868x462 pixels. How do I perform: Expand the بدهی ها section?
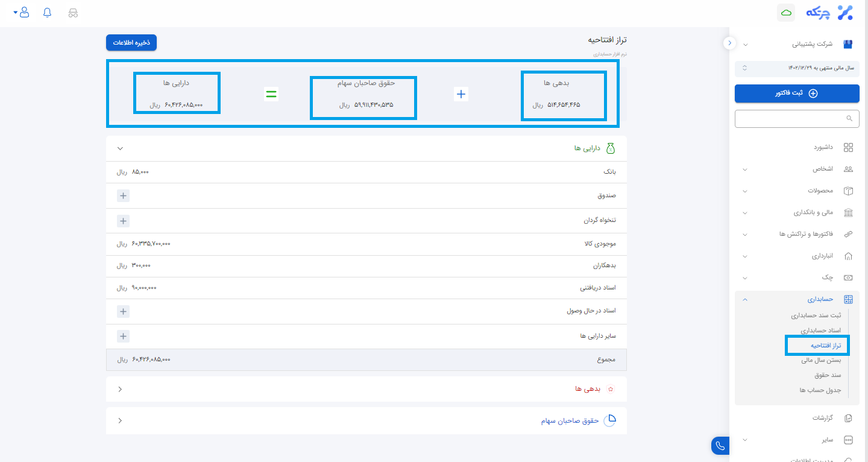120,389
